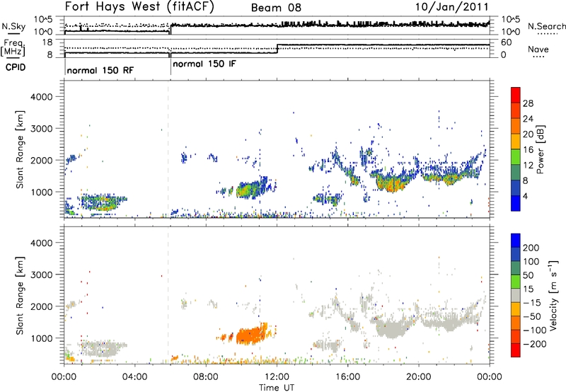Pick the gray segment of the velocity colorbar
This screenshot has width=566, height=392.
(516, 295)
